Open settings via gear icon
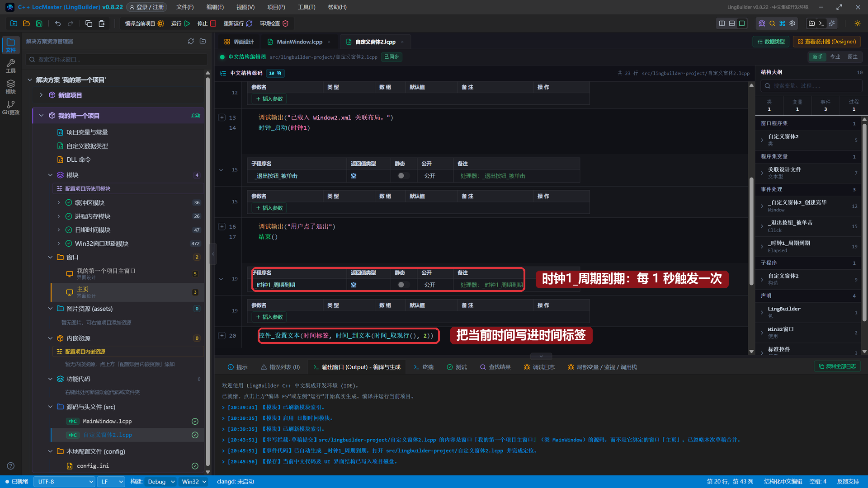The image size is (868, 488). 792,23
